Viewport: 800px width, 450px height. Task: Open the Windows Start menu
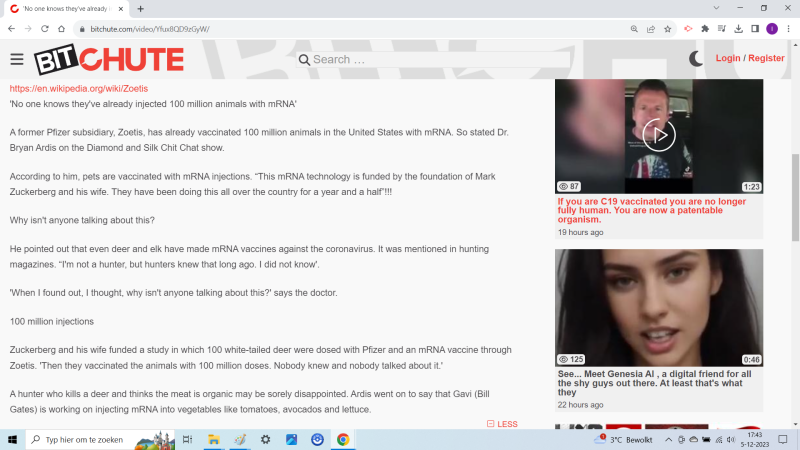[12, 439]
